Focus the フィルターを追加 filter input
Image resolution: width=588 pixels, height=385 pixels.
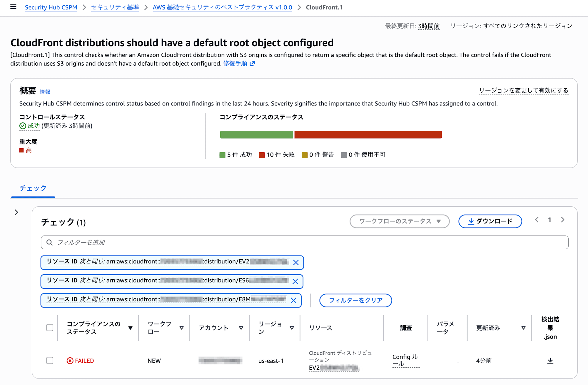pyautogui.click(x=305, y=243)
